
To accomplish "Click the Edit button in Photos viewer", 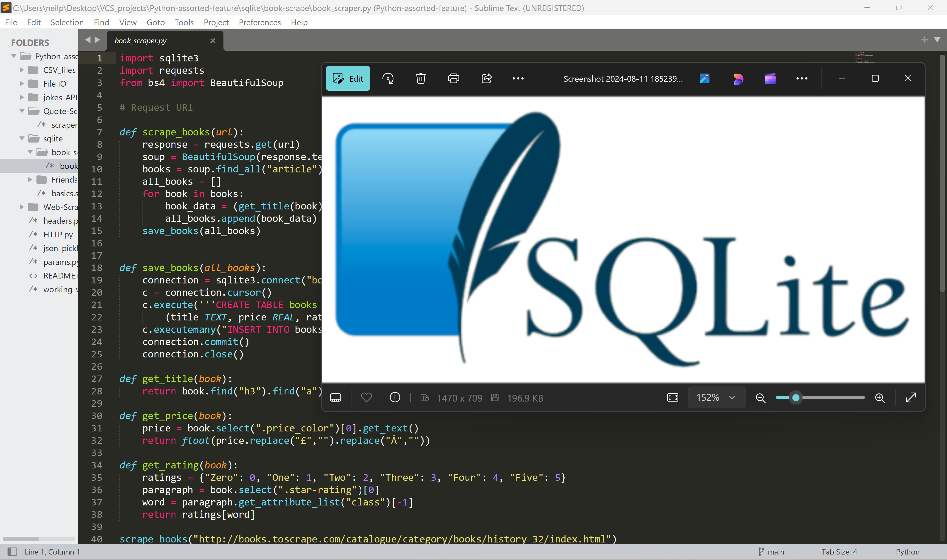I will 348,78.
